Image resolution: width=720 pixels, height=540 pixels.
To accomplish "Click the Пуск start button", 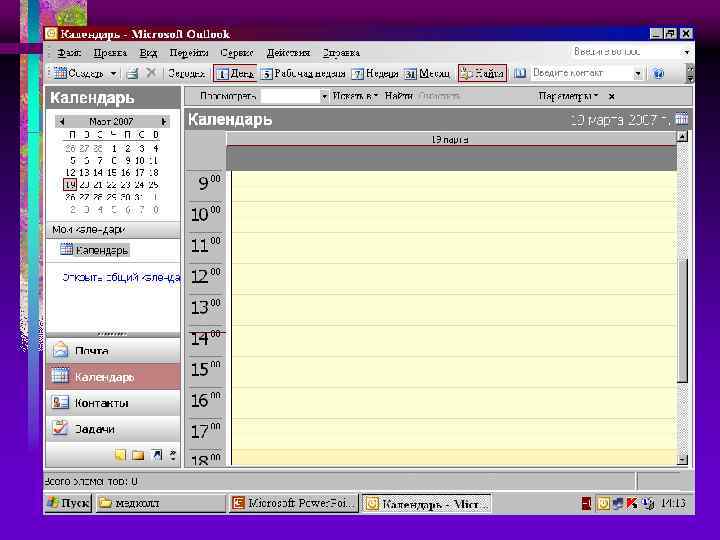I will (x=69, y=503).
